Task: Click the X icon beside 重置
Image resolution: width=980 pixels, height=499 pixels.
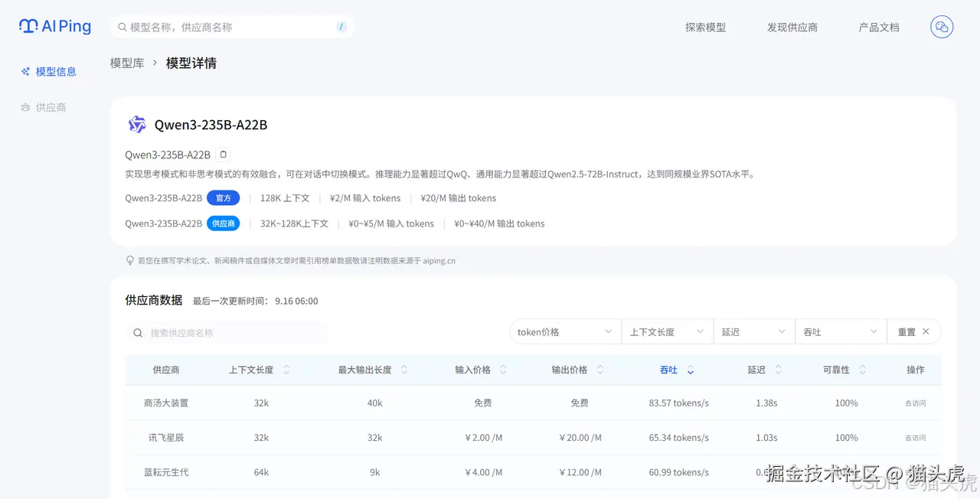Action: (926, 331)
